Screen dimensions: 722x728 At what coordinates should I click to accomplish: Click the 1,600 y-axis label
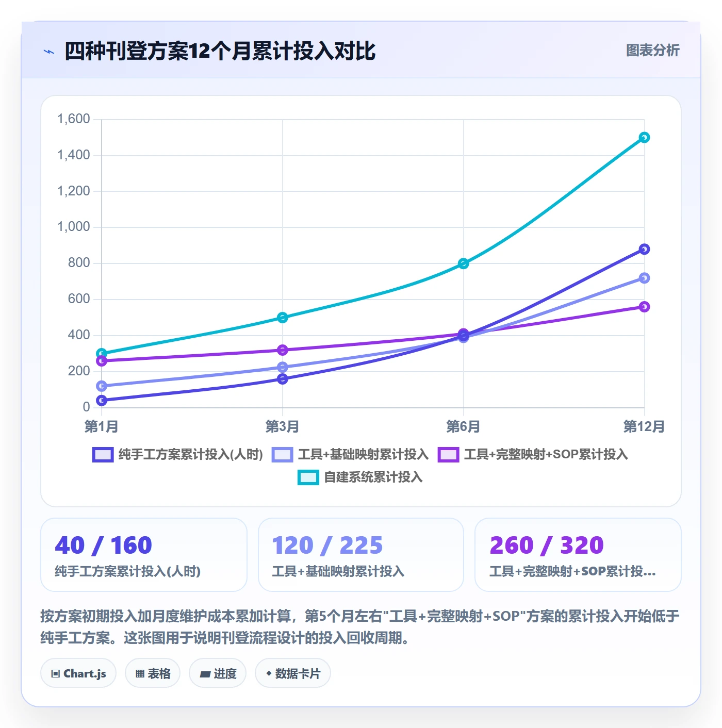[x=73, y=119]
